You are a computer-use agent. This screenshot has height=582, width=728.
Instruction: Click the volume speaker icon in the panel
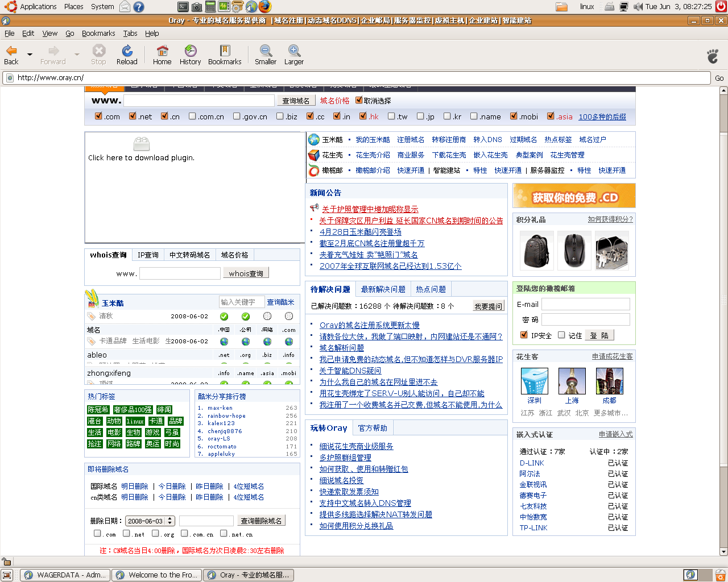click(x=638, y=7)
